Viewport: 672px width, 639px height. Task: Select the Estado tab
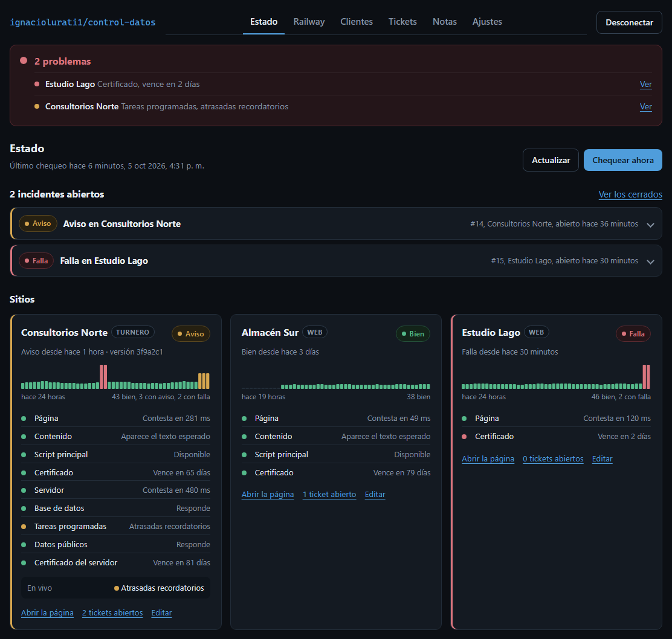[x=263, y=22]
